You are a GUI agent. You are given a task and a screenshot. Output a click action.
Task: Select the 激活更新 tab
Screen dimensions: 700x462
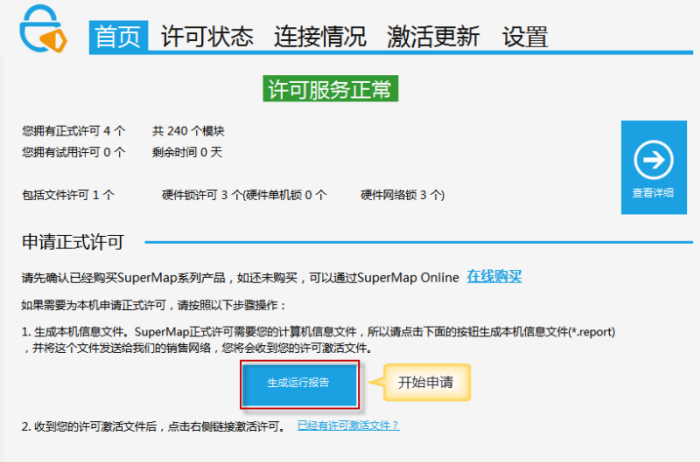[433, 37]
